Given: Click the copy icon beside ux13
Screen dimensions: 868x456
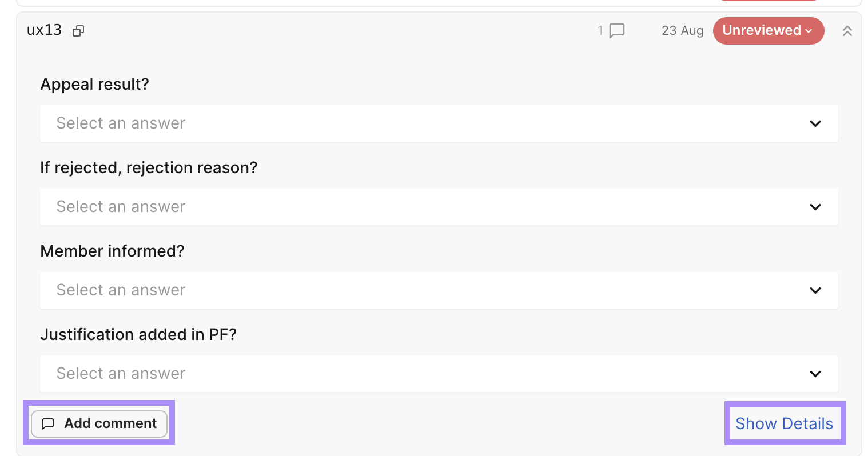Looking at the screenshot, I should tap(78, 31).
